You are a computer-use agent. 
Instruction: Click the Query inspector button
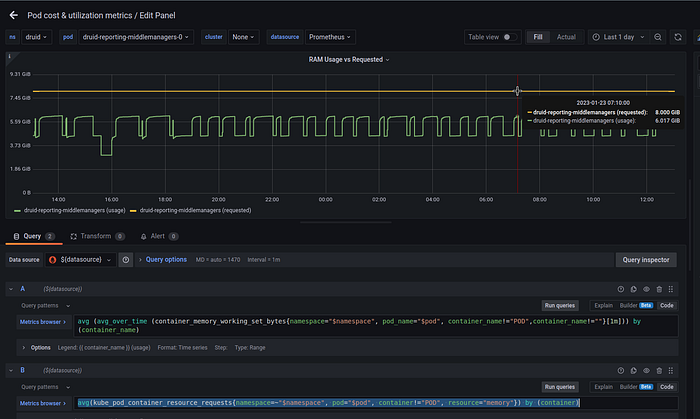646,260
